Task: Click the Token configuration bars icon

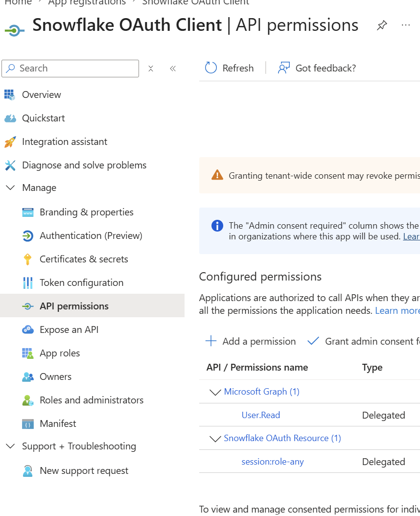Action: coord(27,282)
